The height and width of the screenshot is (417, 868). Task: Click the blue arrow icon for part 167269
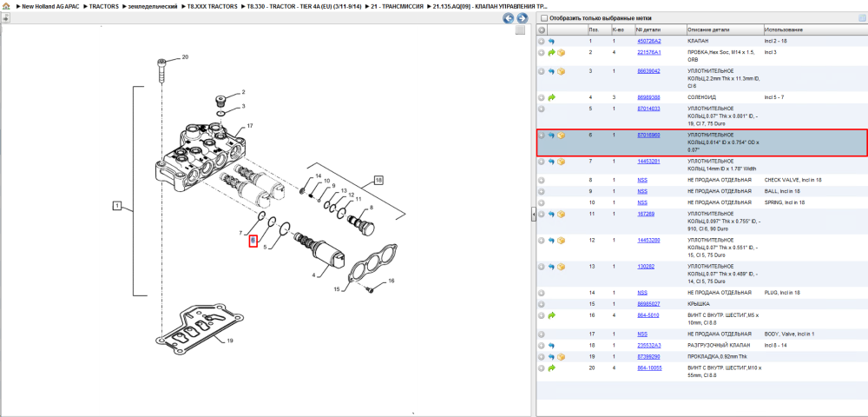551,215
